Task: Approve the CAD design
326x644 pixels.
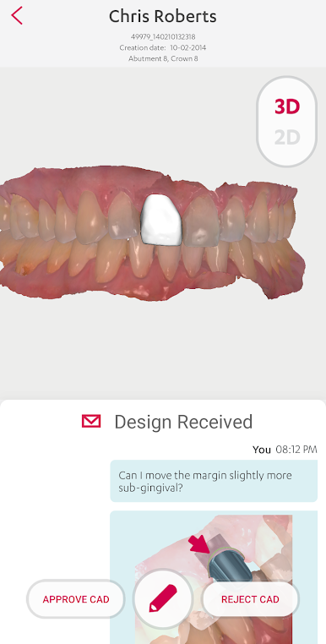Action: [x=76, y=599]
